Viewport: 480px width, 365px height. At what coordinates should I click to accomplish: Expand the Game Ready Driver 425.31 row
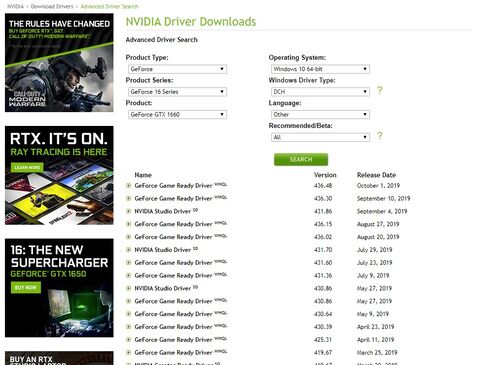pyautogui.click(x=128, y=340)
